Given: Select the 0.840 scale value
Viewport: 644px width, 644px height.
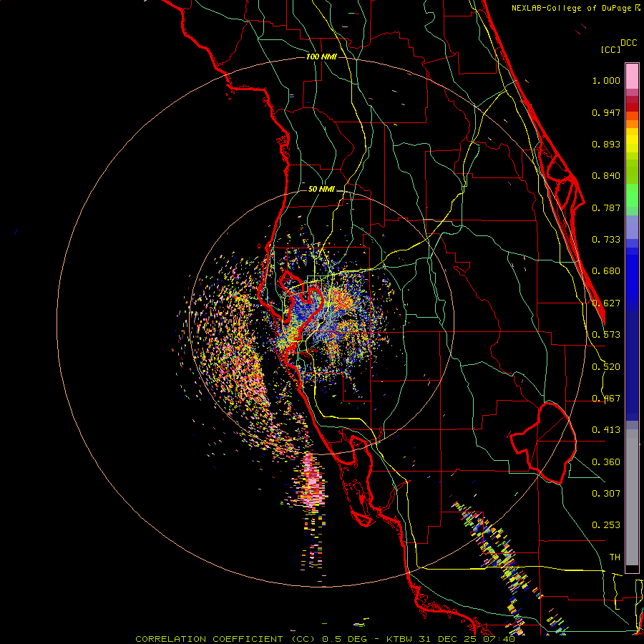Looking at the screenshot, I should click(x=606, y=176).
